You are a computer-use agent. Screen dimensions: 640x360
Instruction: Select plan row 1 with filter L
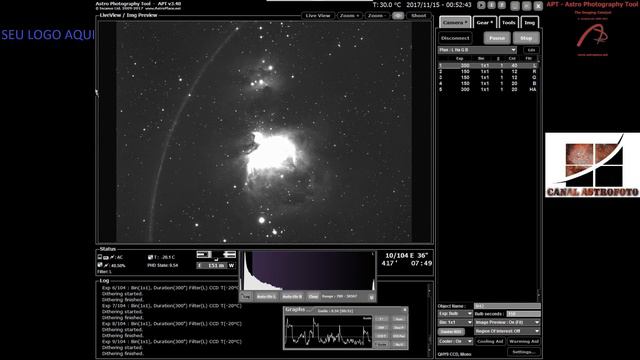tap(487, 65)
